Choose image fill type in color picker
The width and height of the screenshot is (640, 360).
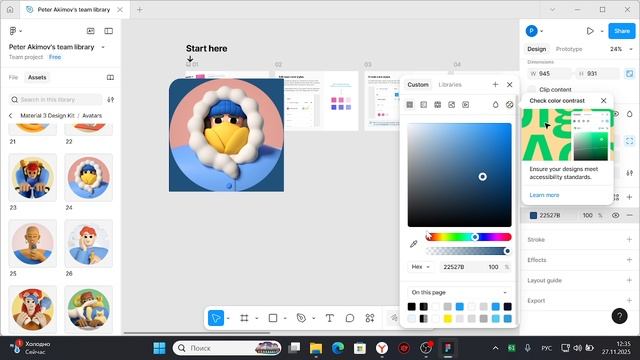[x=451, y=105]
